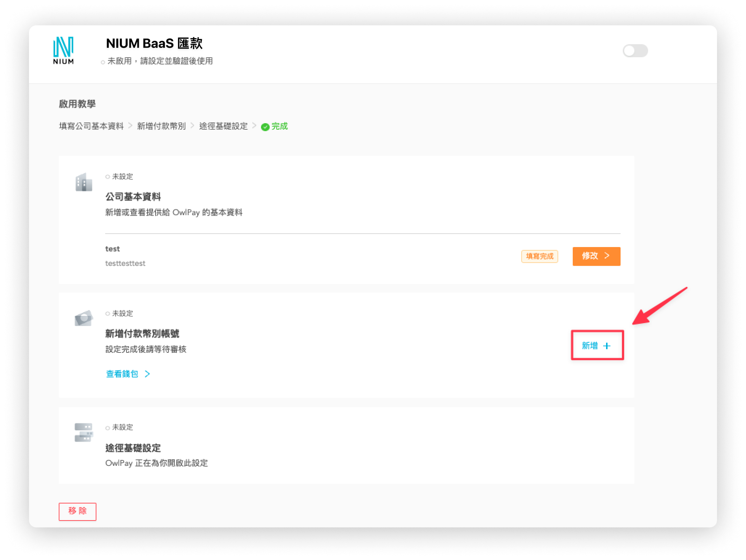The height and width of the screenshot is (560, 746).
Task: Click the 設定完成後請等待審核 description
Action: (x=146, y=349)
